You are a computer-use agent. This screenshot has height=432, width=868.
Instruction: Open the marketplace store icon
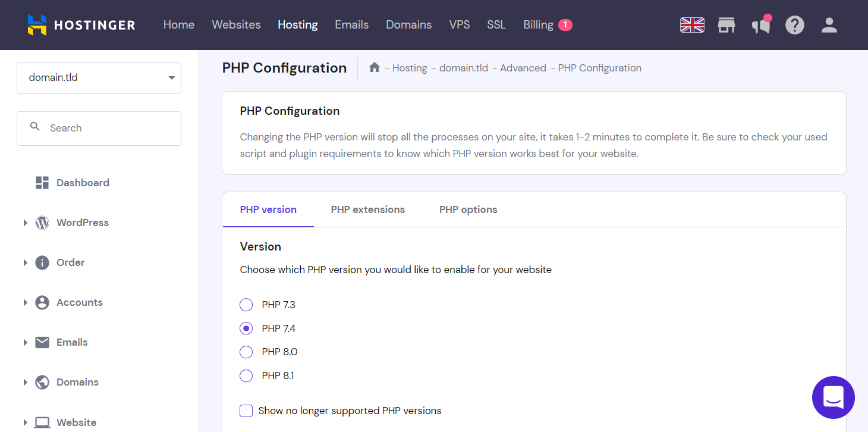727,25
